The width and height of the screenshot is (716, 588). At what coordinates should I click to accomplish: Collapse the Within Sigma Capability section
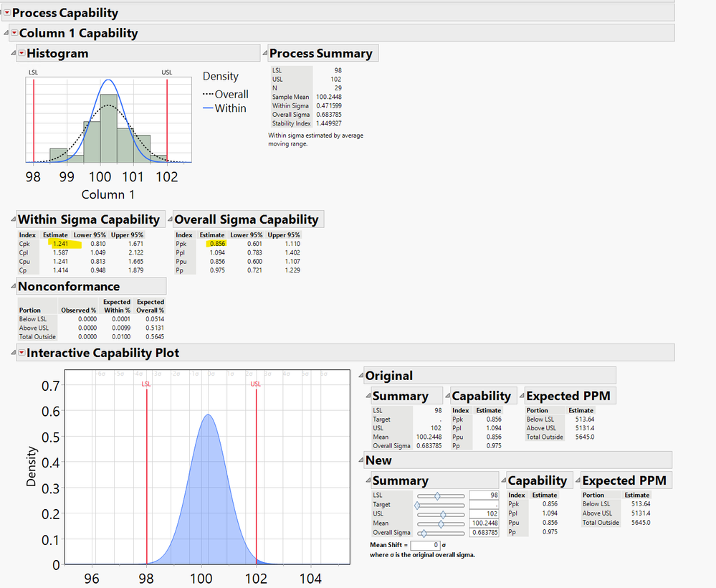click(x=13, y=219)
